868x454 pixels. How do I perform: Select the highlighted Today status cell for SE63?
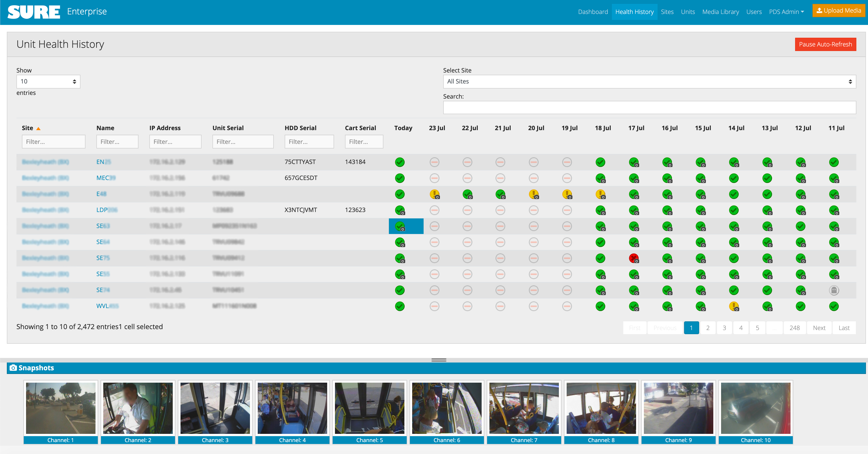tap(406, 226)
